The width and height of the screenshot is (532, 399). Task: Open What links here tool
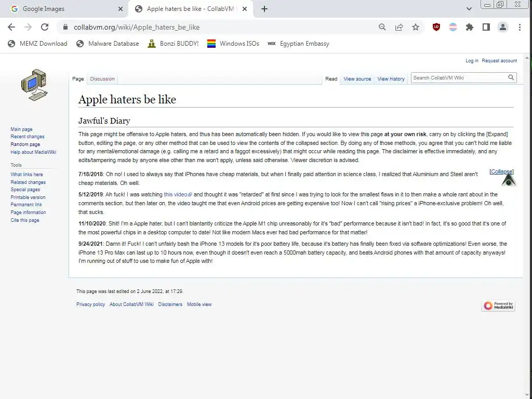pos(26,175)
